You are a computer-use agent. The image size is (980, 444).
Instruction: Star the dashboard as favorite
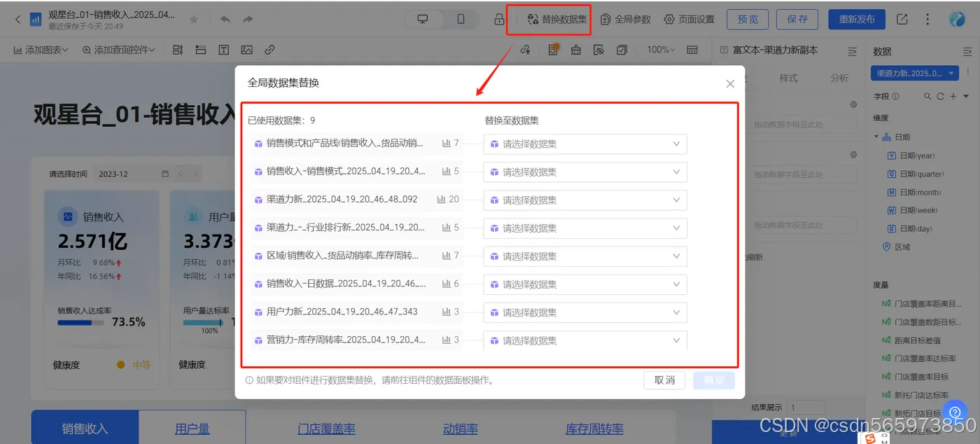[x=194, y=20]
